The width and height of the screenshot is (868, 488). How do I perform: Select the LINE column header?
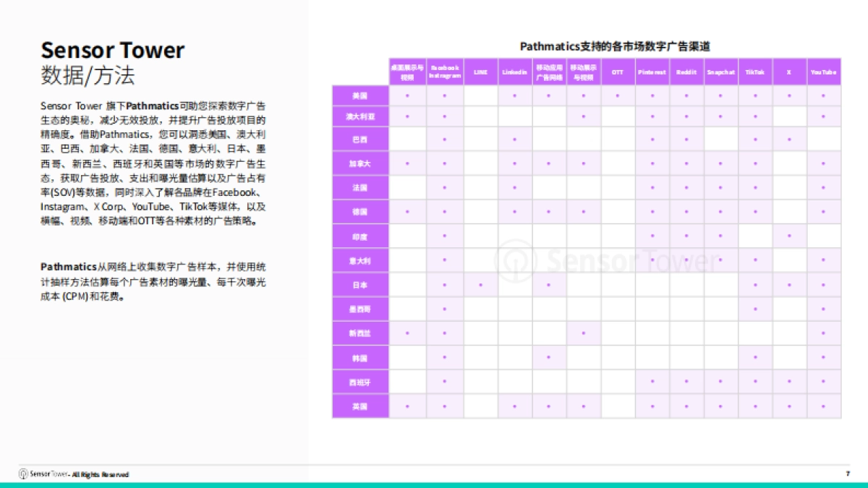[x=479, y=72]
